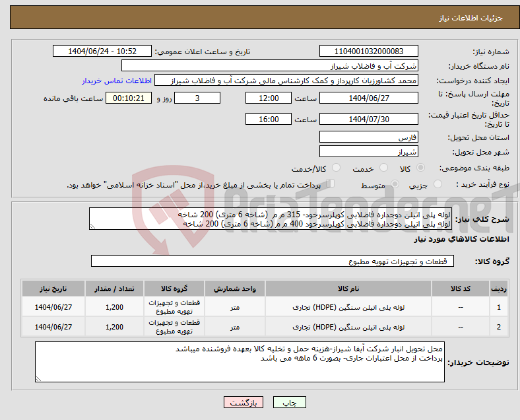Grab the توضیحات خریدار textarea resize handle
Viewport: 520px width, 420px height.
[38, 378]
